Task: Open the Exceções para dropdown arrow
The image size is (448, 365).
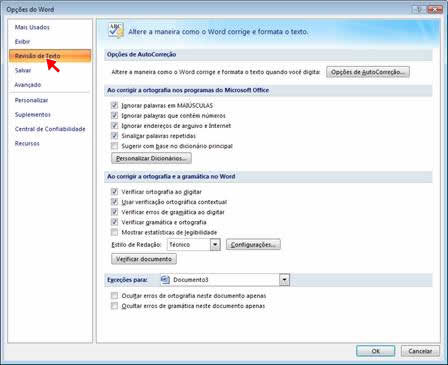Action: [284, 280]
